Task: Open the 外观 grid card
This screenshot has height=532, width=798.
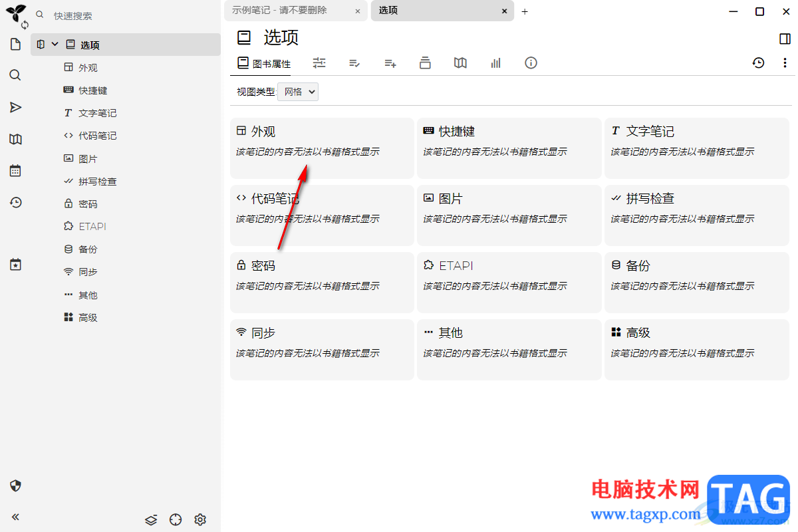Action: [322, 148]
